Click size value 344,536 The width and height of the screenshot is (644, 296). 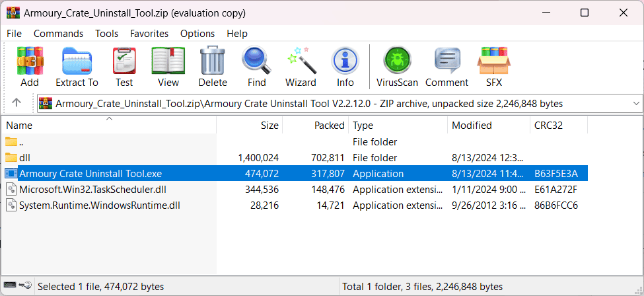pos(262,190)
